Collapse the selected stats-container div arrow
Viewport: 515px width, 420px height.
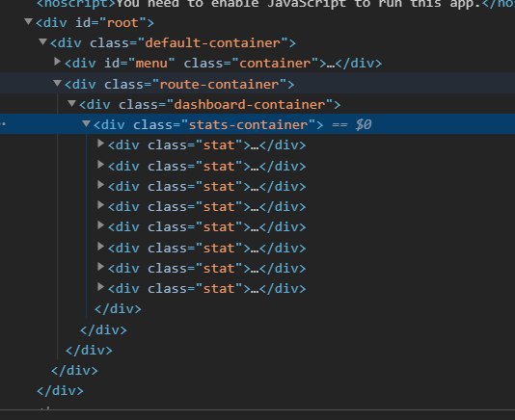(x=87, y=124)
